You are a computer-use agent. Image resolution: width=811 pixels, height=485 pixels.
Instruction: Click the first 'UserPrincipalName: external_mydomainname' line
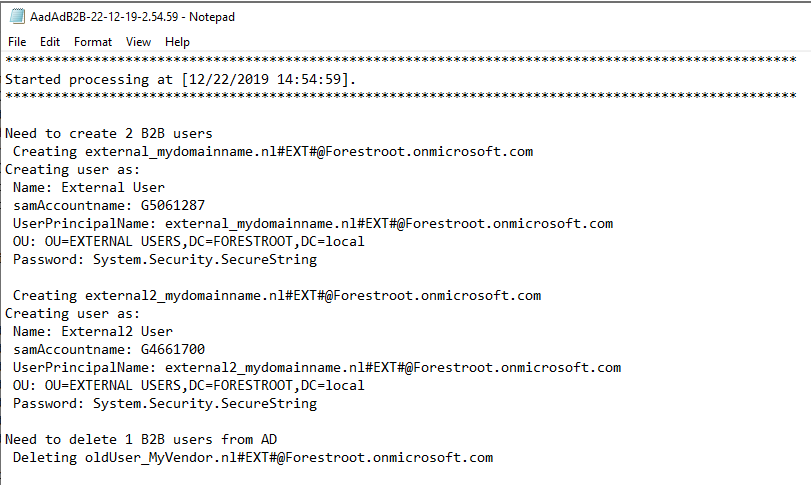pyautogui.click(x=313, y=223)
